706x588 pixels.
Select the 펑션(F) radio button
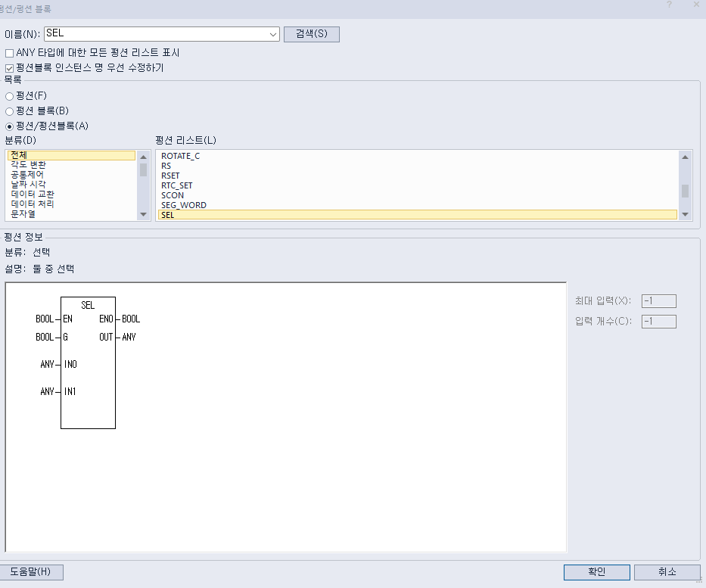pyautogui.click(x=10, y=95)
